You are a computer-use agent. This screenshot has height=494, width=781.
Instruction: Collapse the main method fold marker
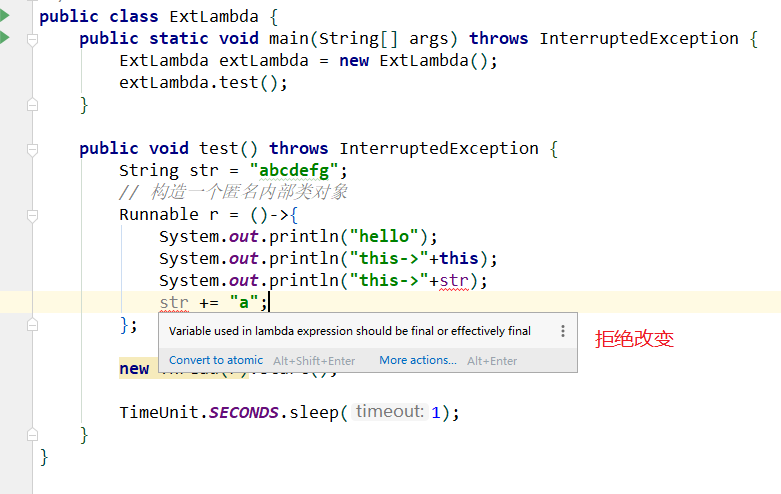[x=32, y=39]
